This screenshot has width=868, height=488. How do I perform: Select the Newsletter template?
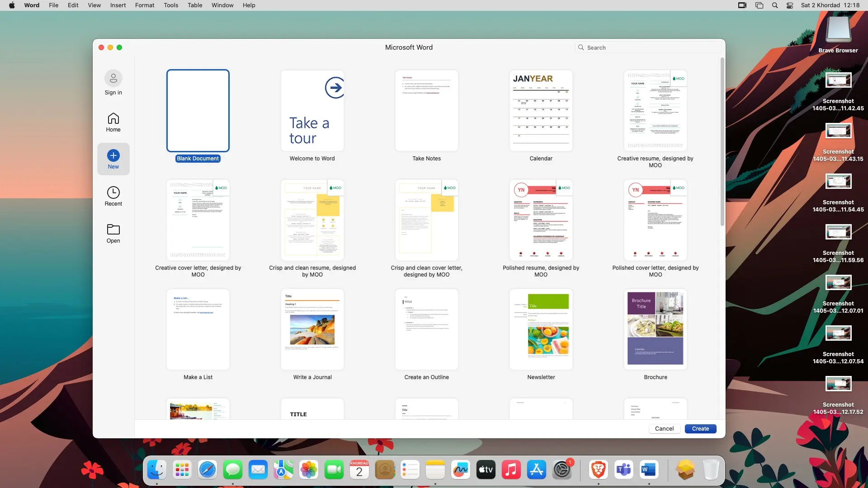point(541,329)
